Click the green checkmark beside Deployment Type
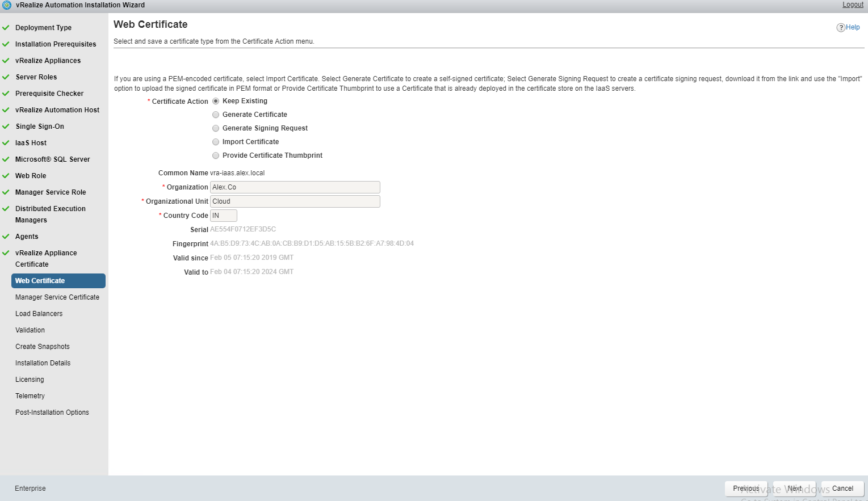Image resolution: width=868 pixels, height=501 pixels. [x=6, y=28]
